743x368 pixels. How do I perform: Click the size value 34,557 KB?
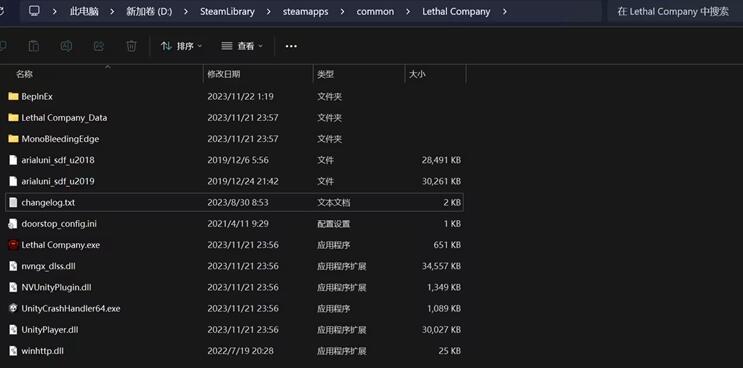[441, 266]
